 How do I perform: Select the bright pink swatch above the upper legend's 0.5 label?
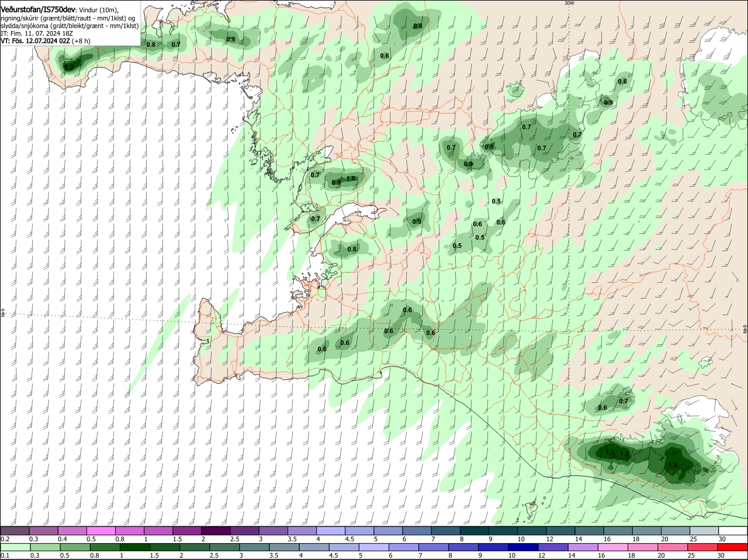[x=101, y=531]
